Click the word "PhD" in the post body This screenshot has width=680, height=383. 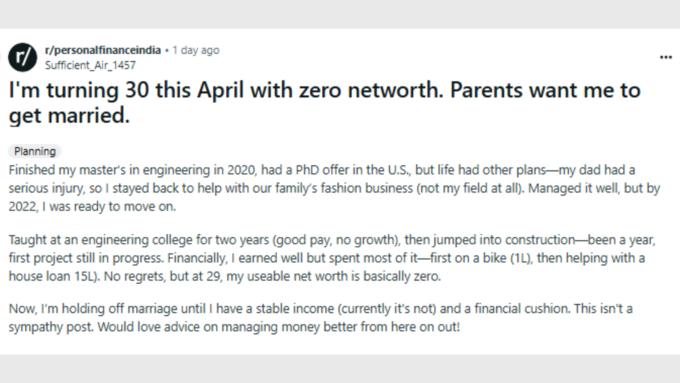pyautogui.click(x=307, y=170)
